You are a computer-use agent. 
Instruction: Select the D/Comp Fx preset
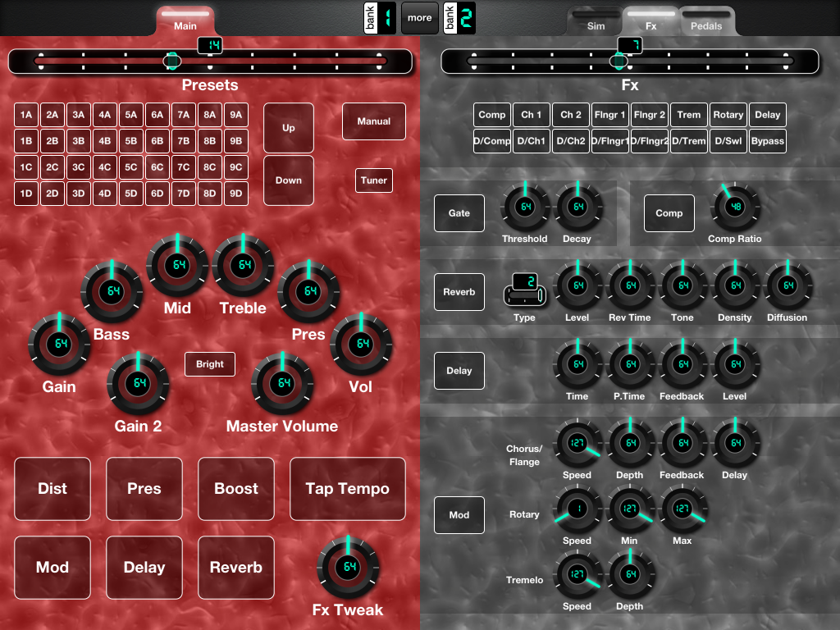(492, 141)
